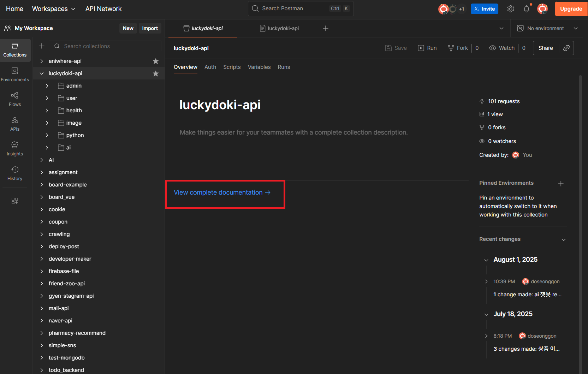This screenshot has width=588, height=374.
Task: Expand the user folder
Action: 47,98
